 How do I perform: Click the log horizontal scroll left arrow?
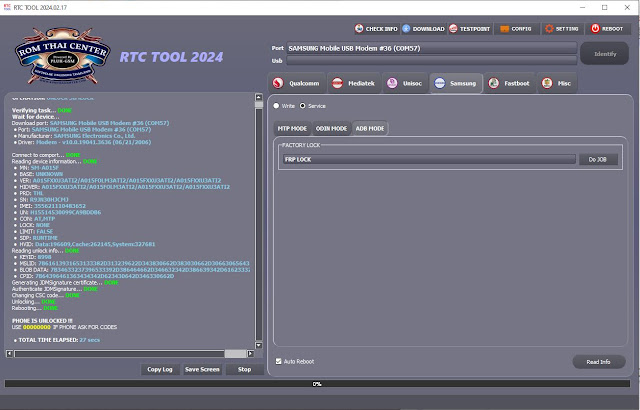(9, 353)
